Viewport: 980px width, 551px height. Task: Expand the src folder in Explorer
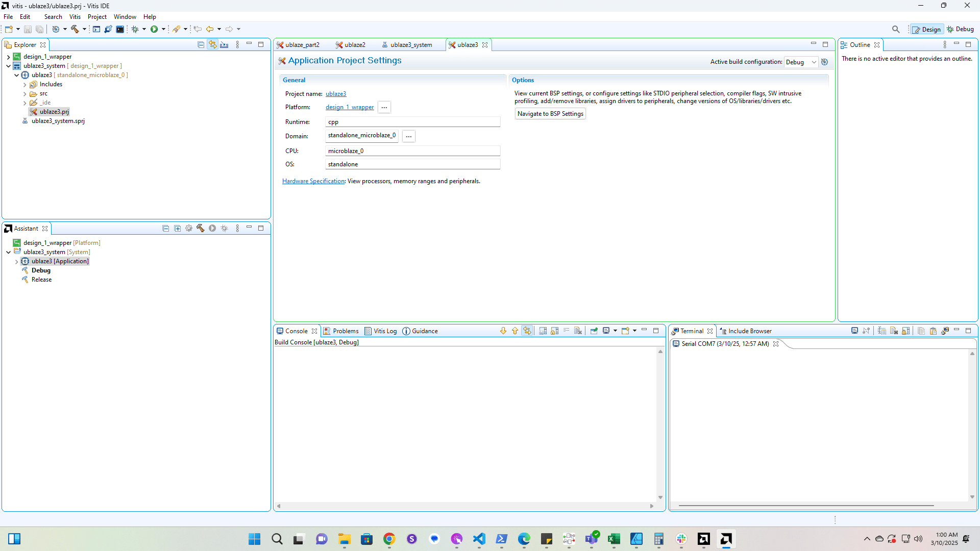pyautogui.click(x=24, y=94)
